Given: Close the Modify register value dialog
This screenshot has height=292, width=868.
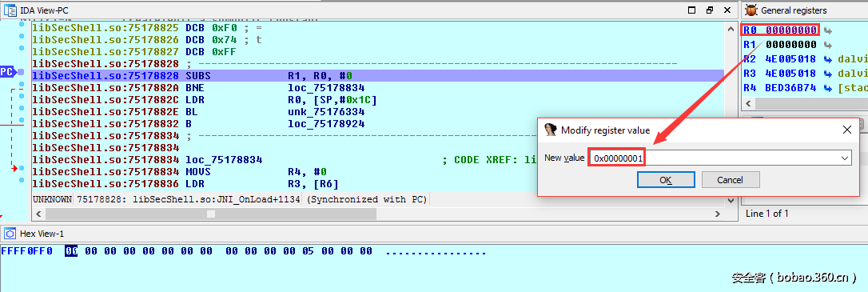Looking at the screenshot, I should click(x=846, y=130).
